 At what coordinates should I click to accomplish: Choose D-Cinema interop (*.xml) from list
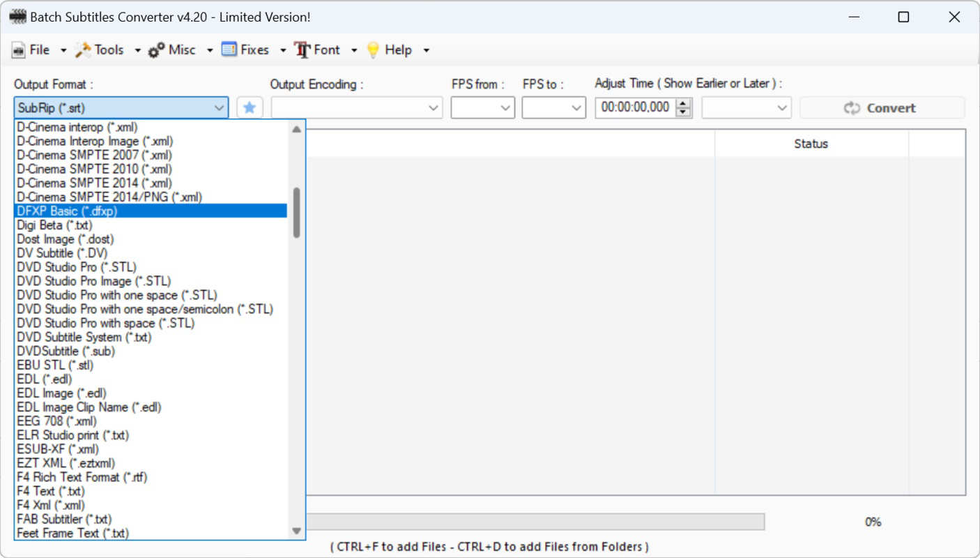[x=151, y=128]
